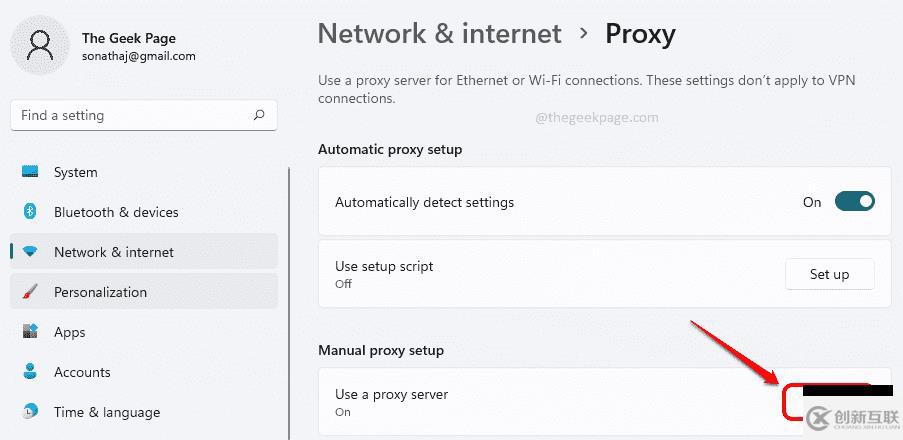Click the magnifier icon in the search box
The width and height of the screenshot is (903, 440).
pyautogui.click(x=259, y=115)
